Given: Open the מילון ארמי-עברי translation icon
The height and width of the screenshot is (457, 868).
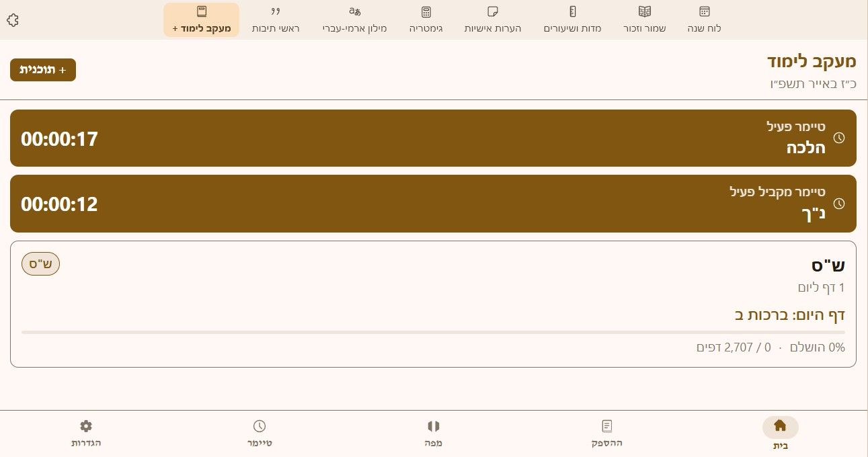Looking at the screenshot, I should pos(355,11).
